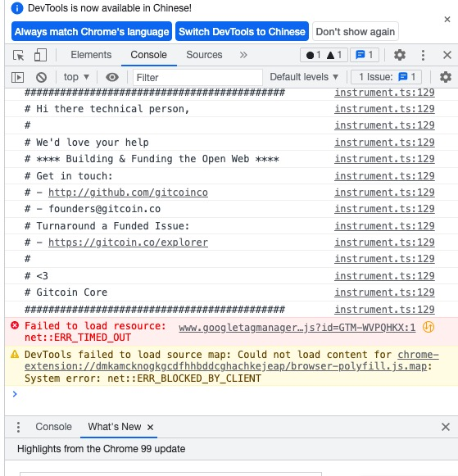Click the red error icon beside Failed to load
This screenshot has height=476, width=458.
pyautogui.click(x=15, y=325)
